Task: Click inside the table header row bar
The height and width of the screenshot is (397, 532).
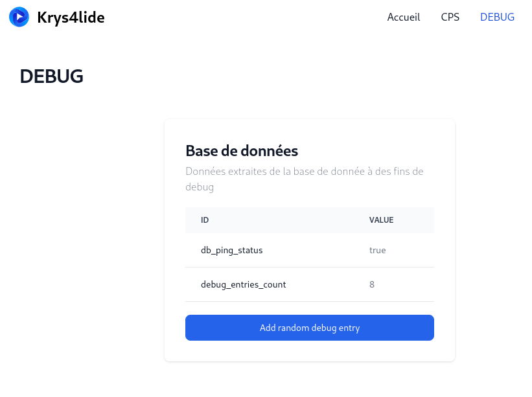Action: point(310,220)
